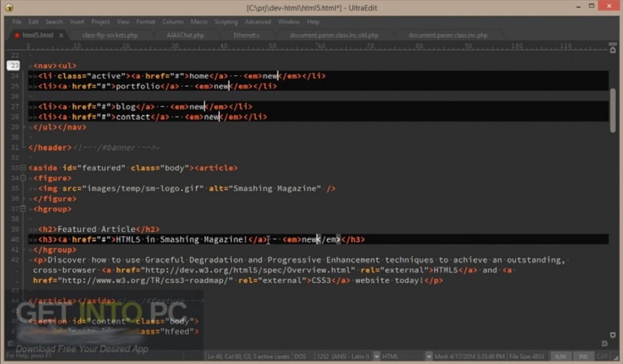Image resolution: width=623 pixels, height=364 pixels.
Task: Click the 'DOS' line-ending status field
Action: 300,357
